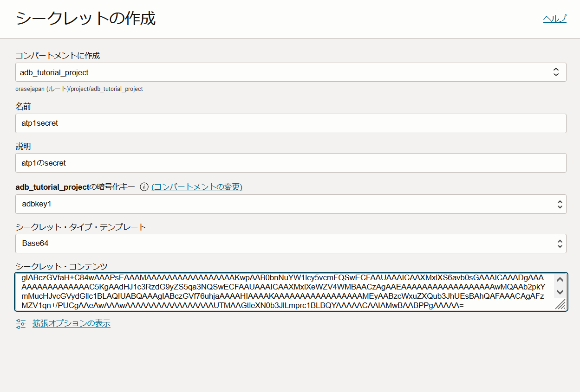
Task: Open the secret type template dropdown Base64
Action: tap(291, 244)
